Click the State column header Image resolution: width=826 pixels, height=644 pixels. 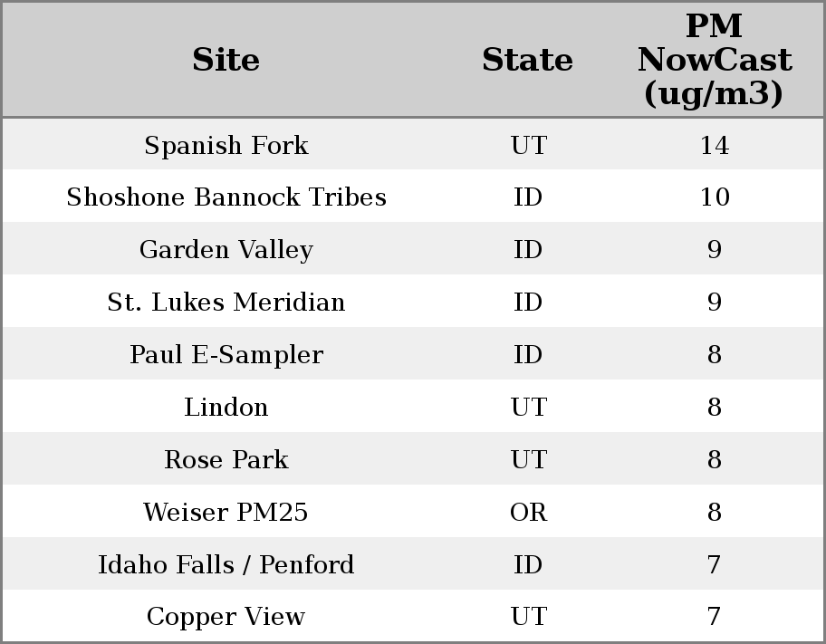tap(527, 60)
